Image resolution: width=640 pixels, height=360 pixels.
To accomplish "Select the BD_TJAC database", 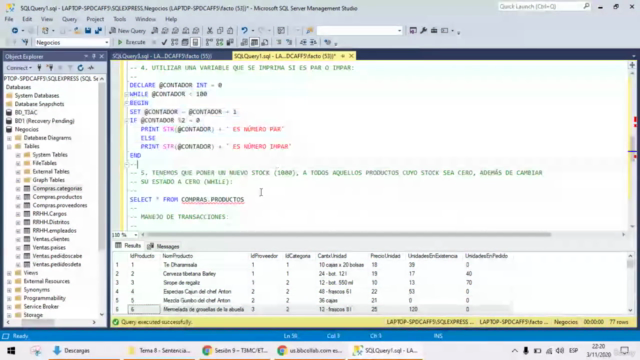I will (26, 112).
